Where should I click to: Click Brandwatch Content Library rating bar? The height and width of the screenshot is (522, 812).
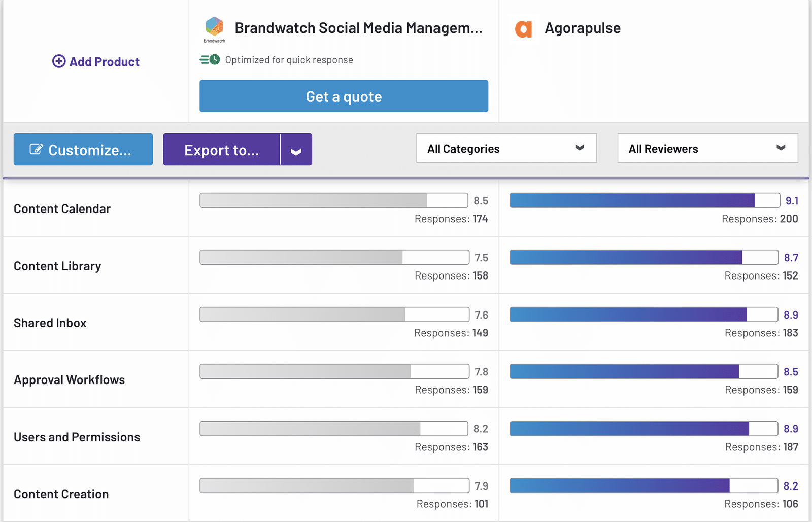point(334,257)
